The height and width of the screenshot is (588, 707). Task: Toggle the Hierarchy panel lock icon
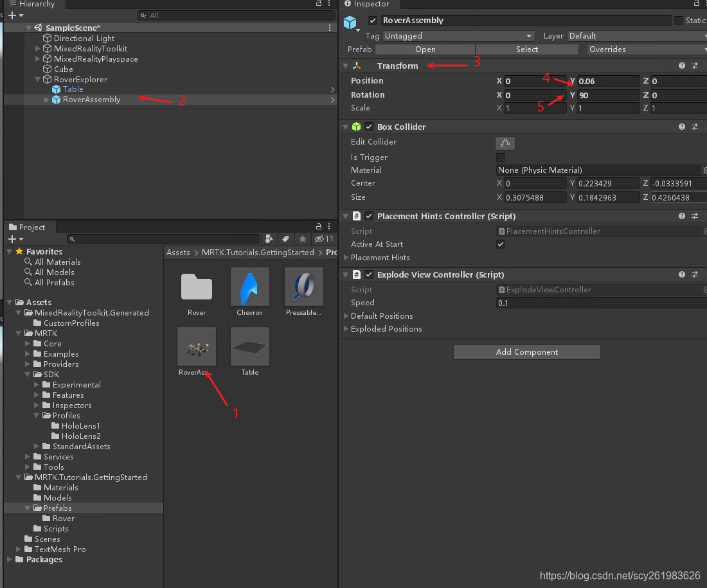(318, 3)
